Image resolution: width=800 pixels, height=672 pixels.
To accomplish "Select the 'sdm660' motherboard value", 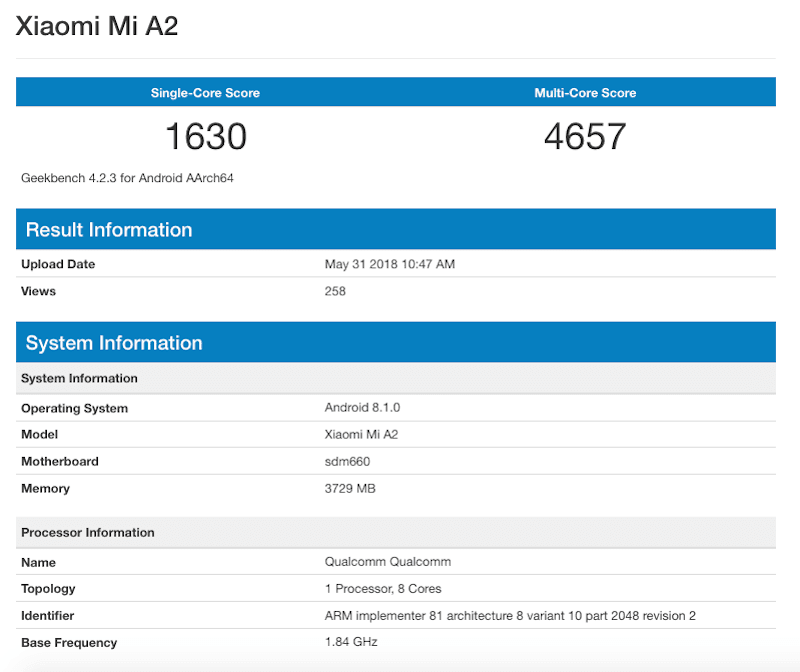I will 347,462.
